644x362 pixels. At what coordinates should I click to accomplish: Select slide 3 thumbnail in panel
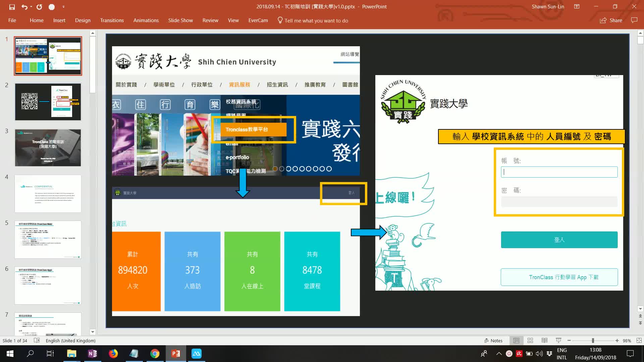click(x=48, y=148)
